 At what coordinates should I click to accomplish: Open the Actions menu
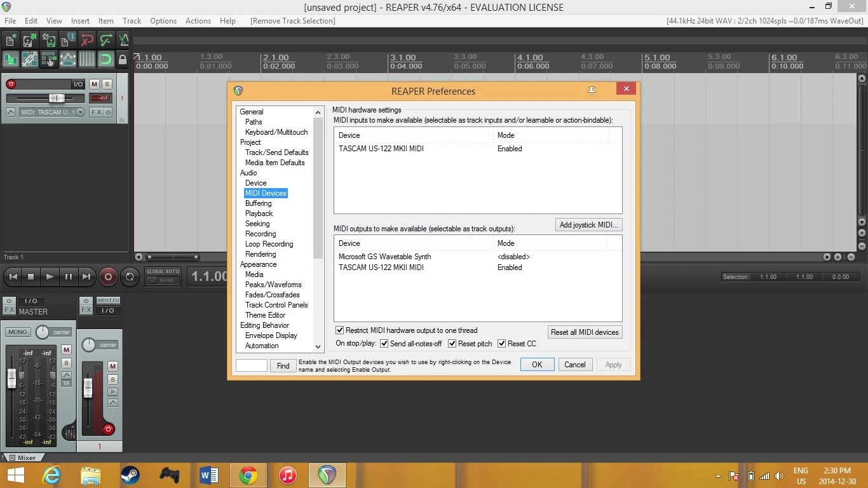(198, 20)
